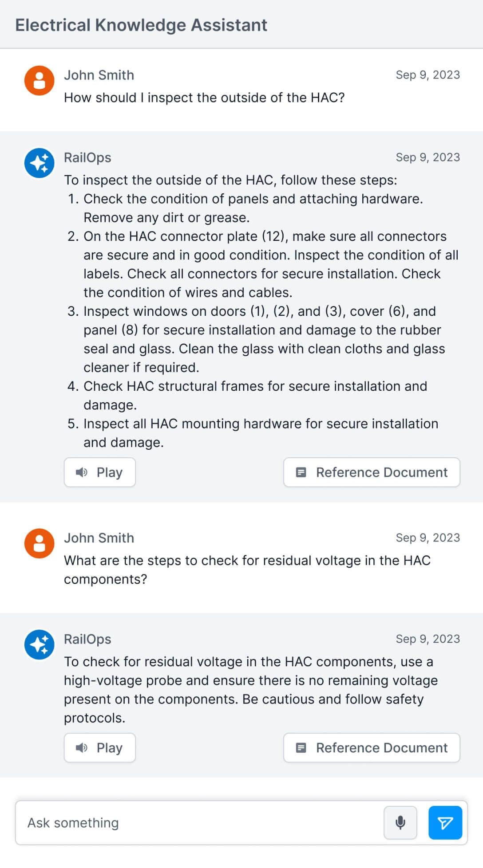Open Reference Document for residual voltage answer
This screenshot has width=483, height=868.
(x=372, y=748)
